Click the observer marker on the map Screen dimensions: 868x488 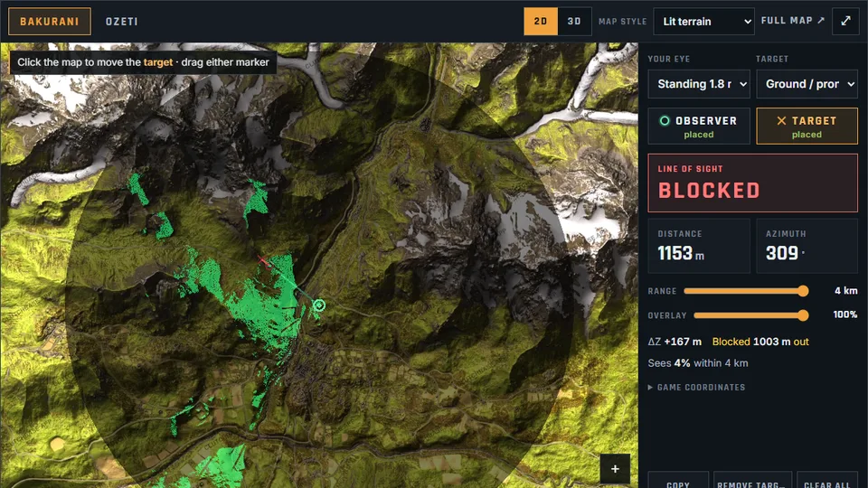pos(319,305)
